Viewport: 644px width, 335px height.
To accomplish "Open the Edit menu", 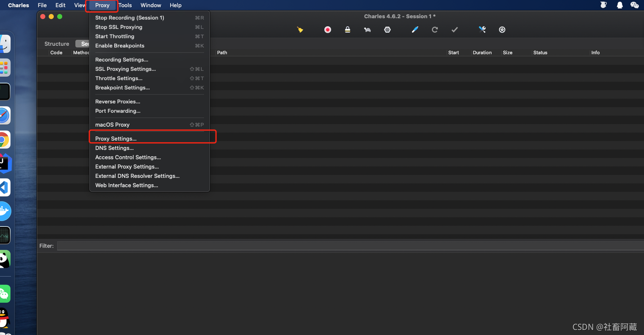I will coord(61,5).
